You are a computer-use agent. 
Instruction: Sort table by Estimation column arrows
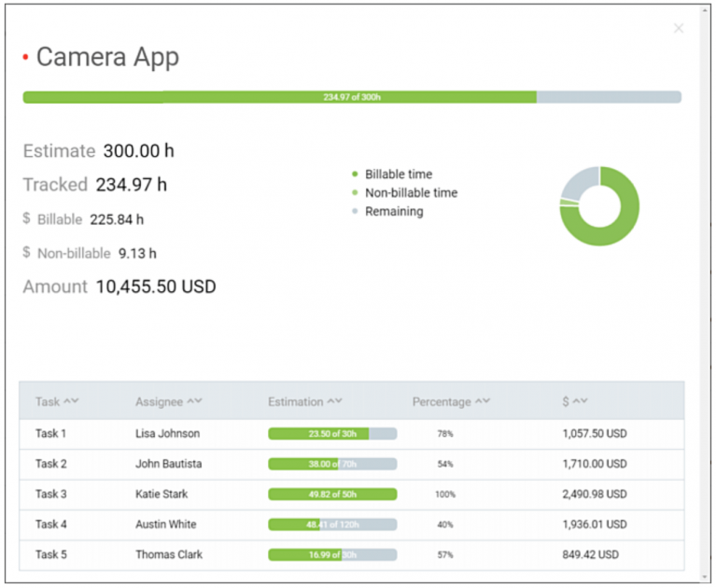(334, 401)
